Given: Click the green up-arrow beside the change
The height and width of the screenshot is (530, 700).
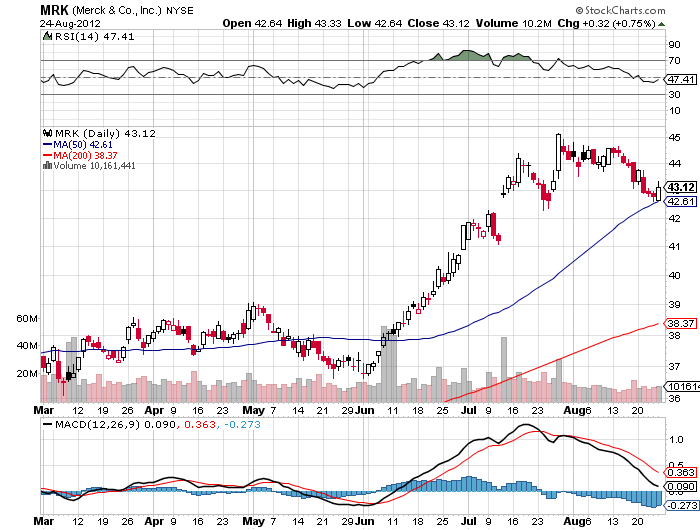Looking at the screenshot, I should click(x=661, y=24).
